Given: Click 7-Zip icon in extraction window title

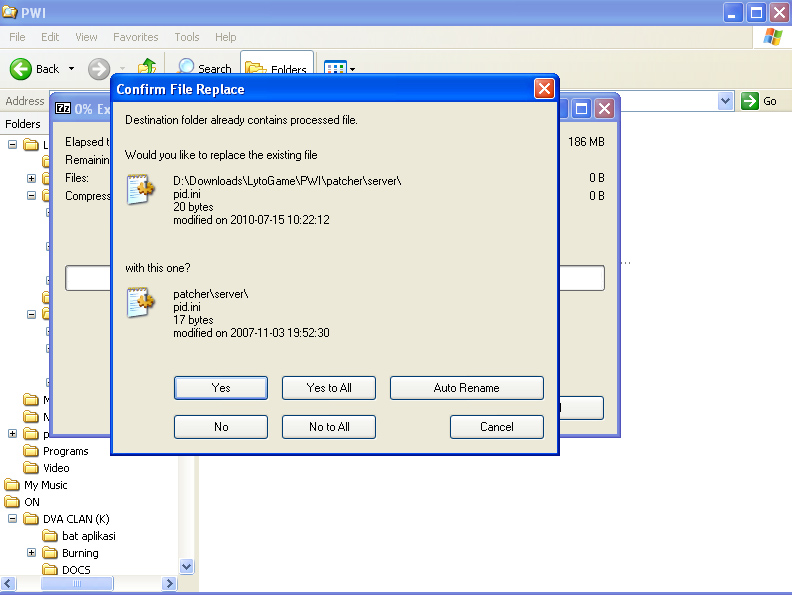Looking at the screenshot, I should [63, 108].
